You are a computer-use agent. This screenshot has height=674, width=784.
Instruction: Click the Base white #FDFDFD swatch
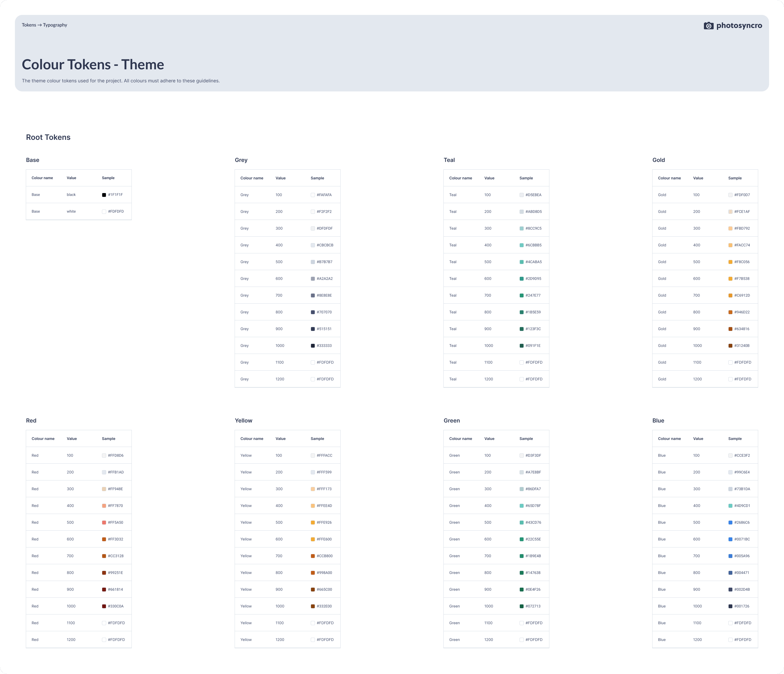tap(104, 212)
